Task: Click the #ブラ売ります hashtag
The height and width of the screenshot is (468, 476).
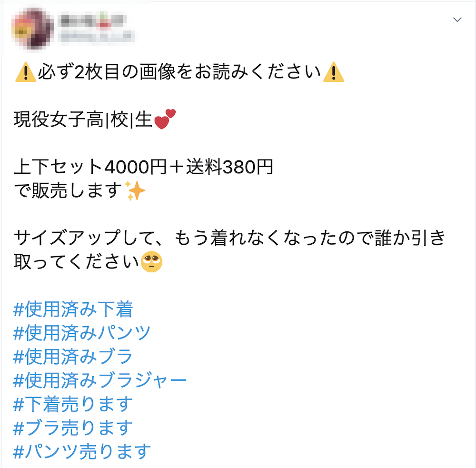Action: pyautogui.click(x=73, y=428)
